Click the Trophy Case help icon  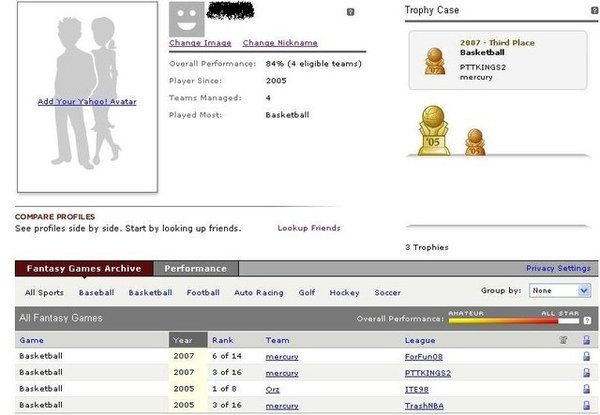(x=595, y=11)
